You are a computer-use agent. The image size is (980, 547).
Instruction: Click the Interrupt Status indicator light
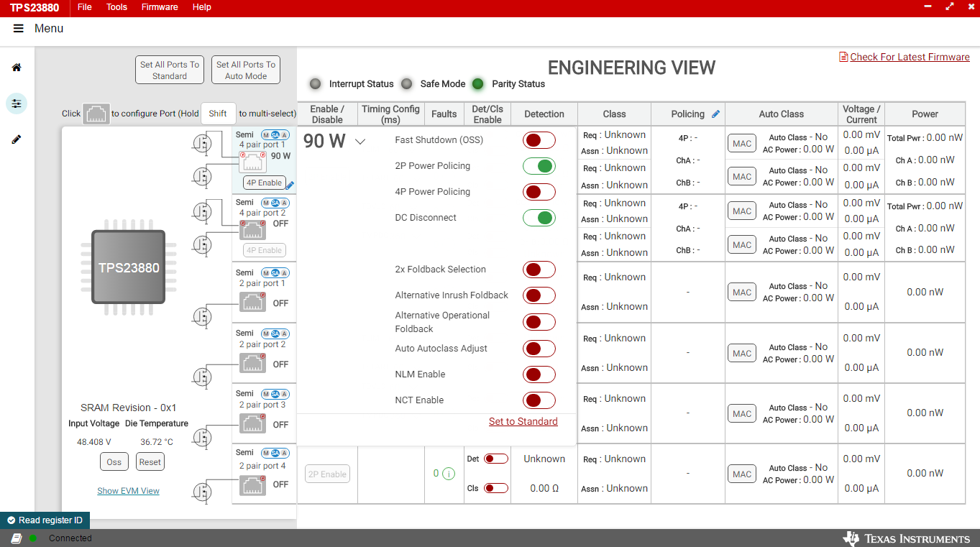click(x=315, y=84)
